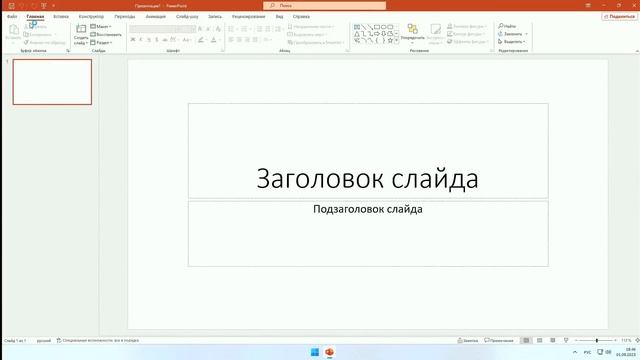Open the ribbon display options icon
This screenshot has height=360, width=640.
tap(588, 5)
